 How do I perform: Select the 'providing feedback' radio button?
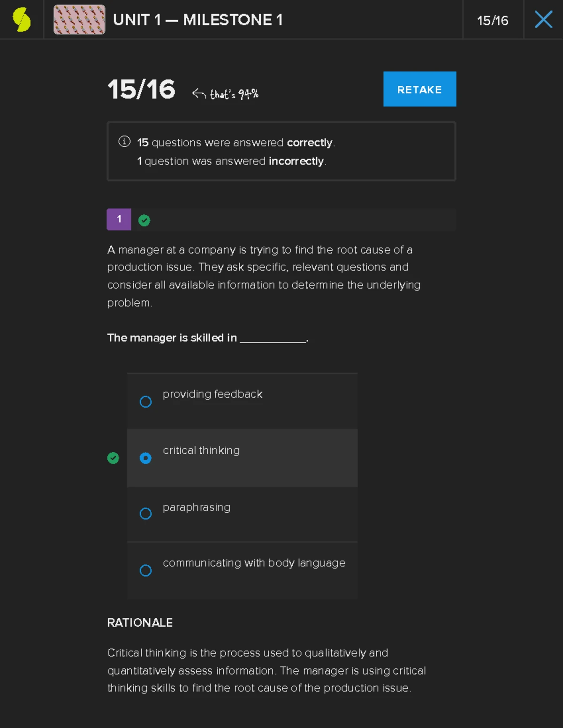tap(145, 402)
